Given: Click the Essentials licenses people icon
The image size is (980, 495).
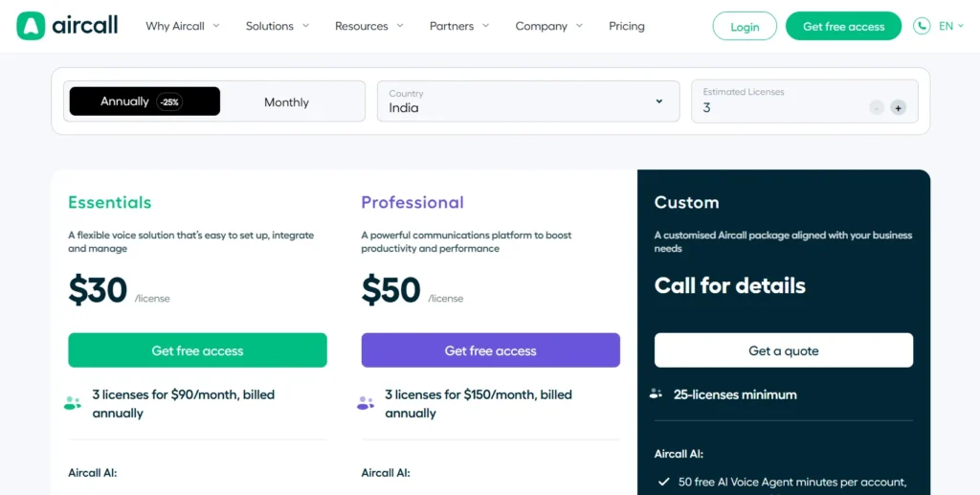Looking at the screenshot, I should coord(73,403).
